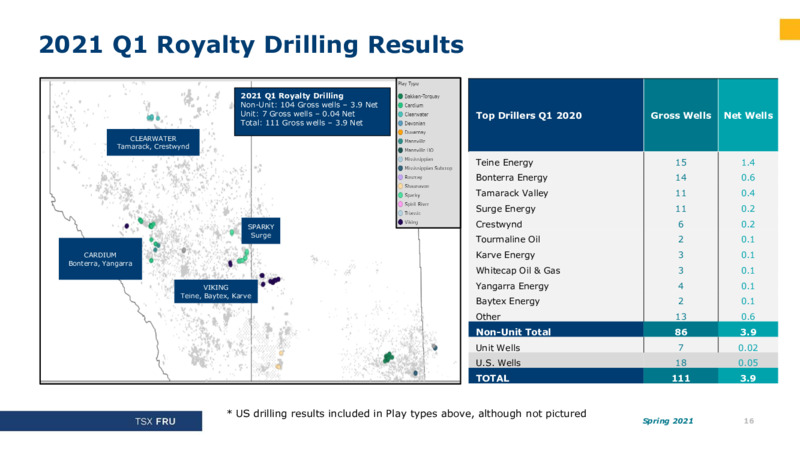Viewport: 800px width, 450px height.
Task: Select the Whitecap Oil & Gas row label
Action: pyautogui.click(x=518, y=270)
